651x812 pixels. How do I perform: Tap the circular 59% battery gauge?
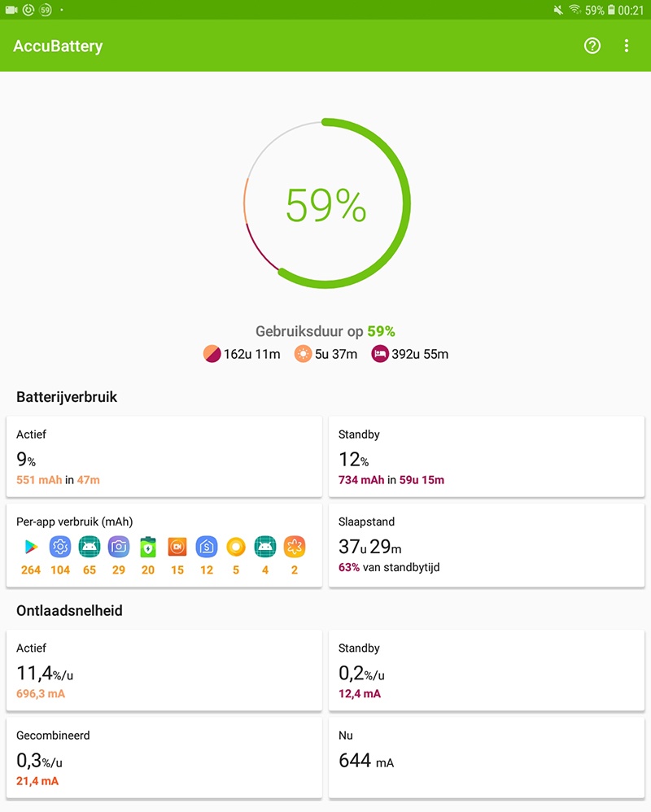[x=325, y=205]
